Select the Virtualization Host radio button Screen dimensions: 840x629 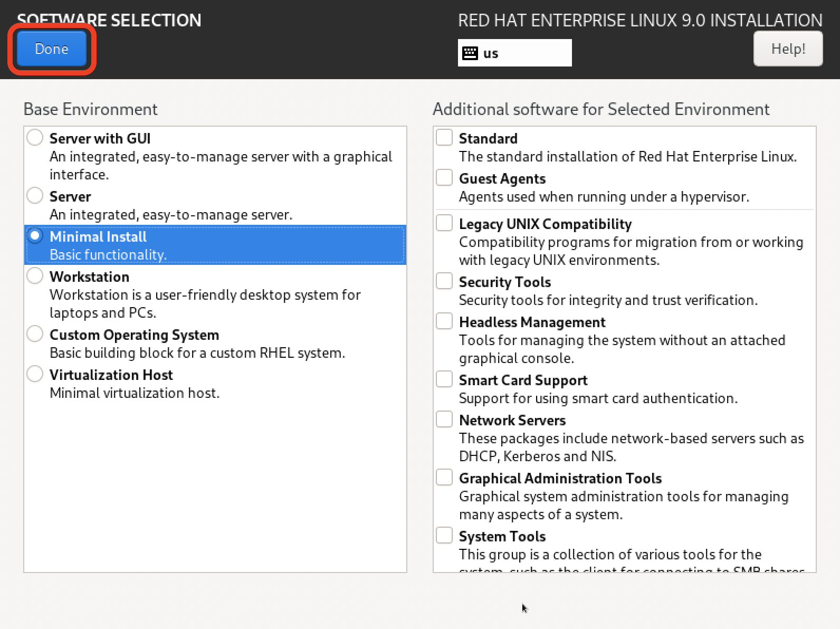tap(35, 374)
